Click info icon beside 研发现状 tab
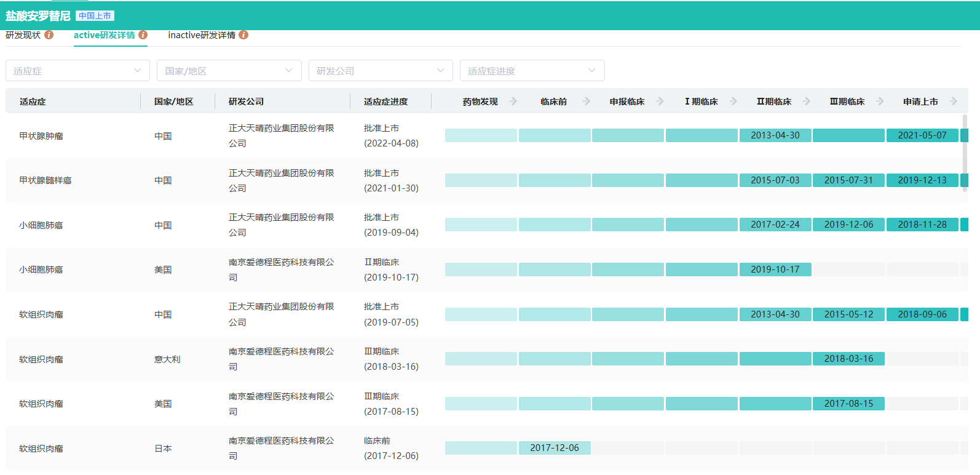Screen dimensions: 980x475 (49, 35)
